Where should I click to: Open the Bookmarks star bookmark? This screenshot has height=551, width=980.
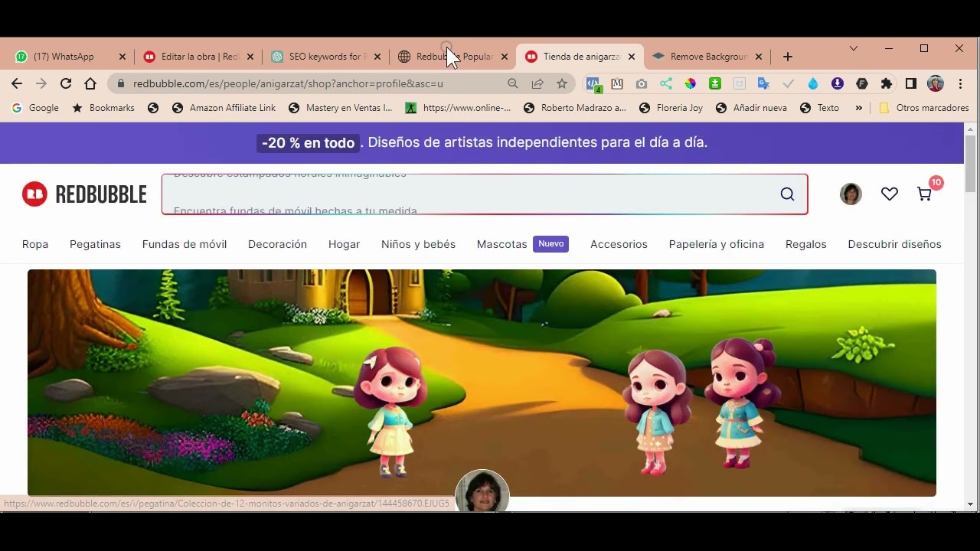coord(103,108)
